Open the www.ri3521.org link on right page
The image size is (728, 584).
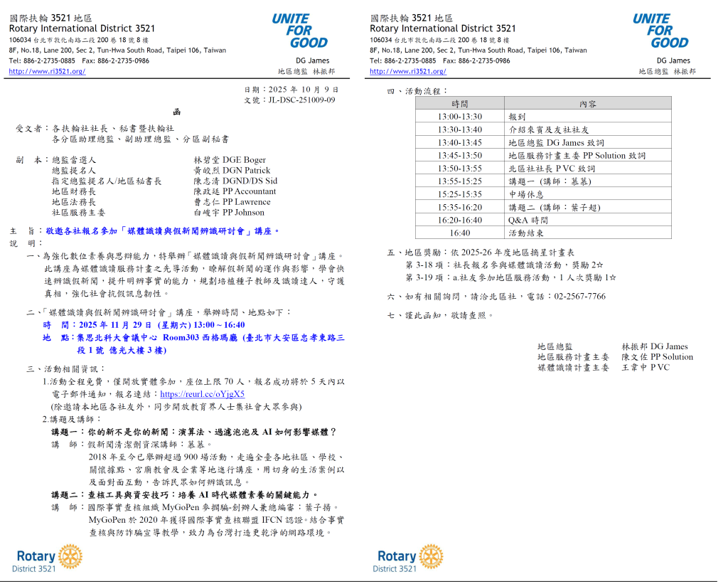pyautogui.click(x=408, y=71)
